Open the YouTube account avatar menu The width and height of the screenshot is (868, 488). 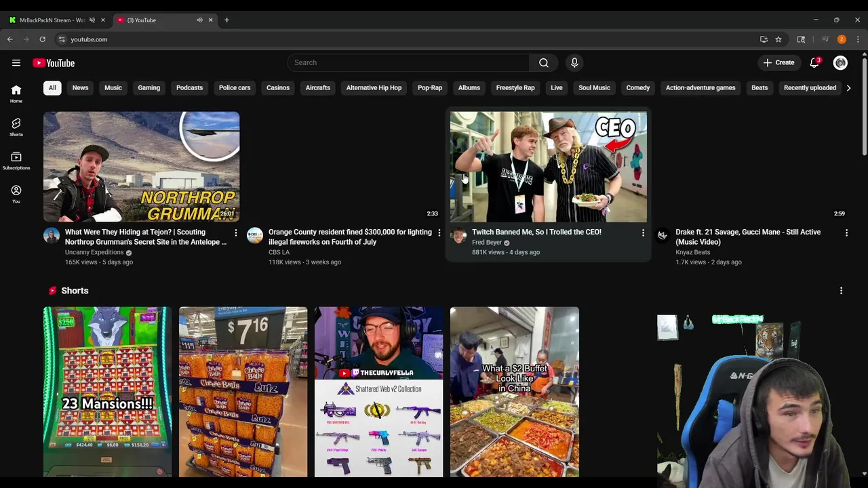tap(840, 63)
